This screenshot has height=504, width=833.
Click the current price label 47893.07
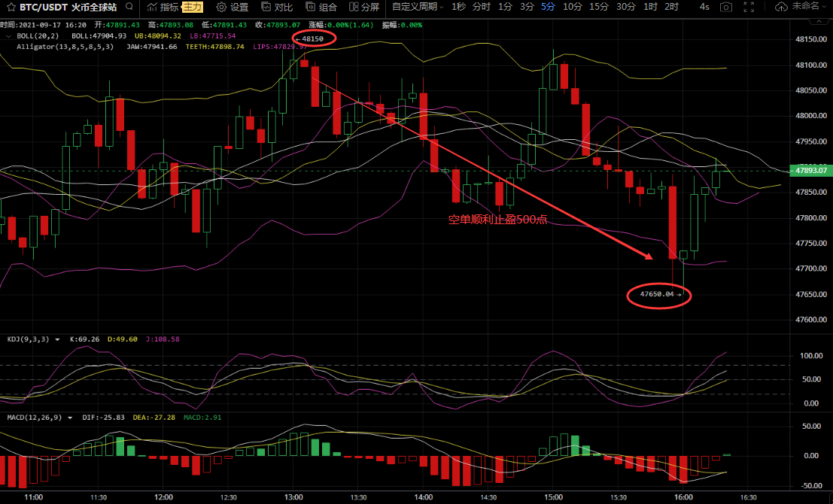coord(810,171)
